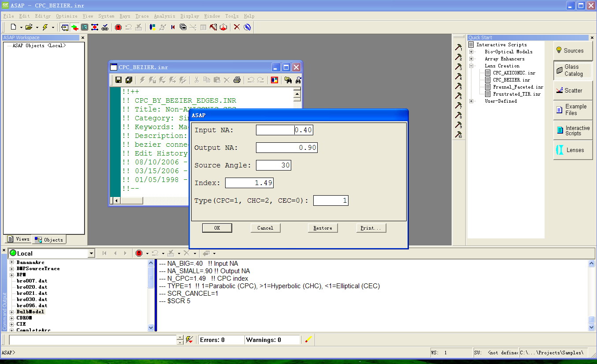Switch to the Objects tab
This screenshot has width=597, height=364.
point(49,240)
